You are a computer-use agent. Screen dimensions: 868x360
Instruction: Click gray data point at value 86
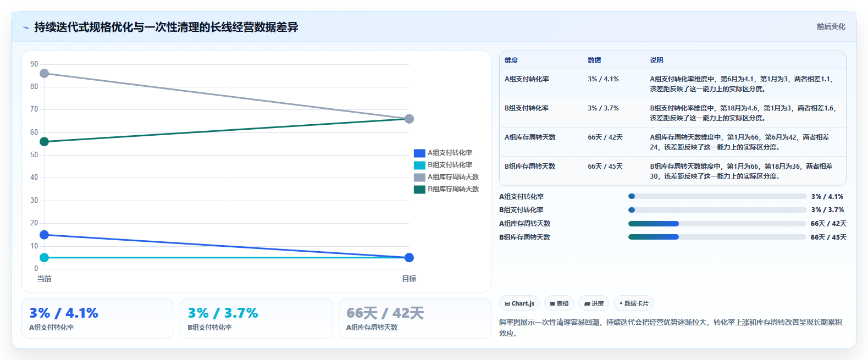tap(44, 74)
